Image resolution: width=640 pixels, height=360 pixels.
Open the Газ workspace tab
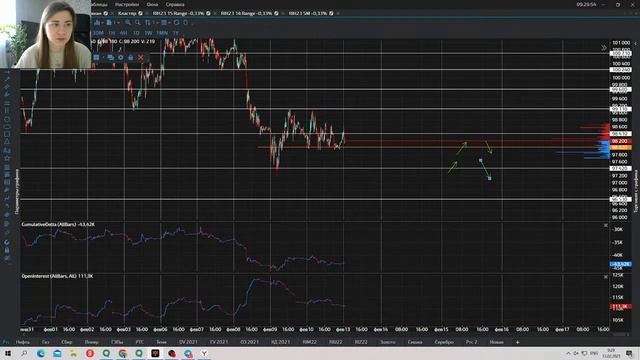tap(46, 342)
